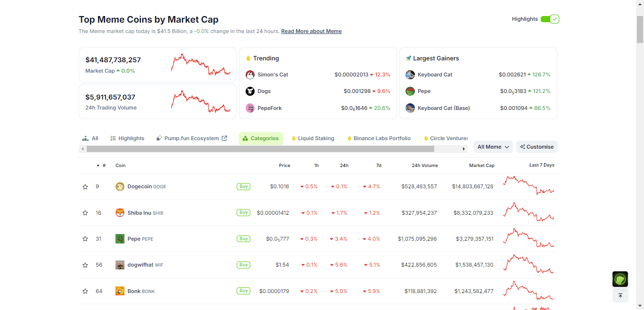The width and height of the screenshot is (644, 310).
Task: Open the dogwifhat WIF page
Action: [x=145, y=265]
